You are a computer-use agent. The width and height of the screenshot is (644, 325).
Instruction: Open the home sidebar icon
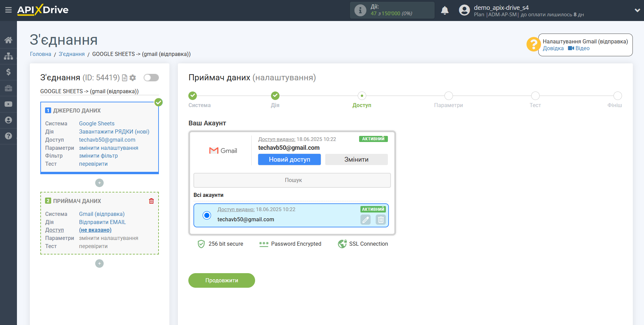coord(8,40)
